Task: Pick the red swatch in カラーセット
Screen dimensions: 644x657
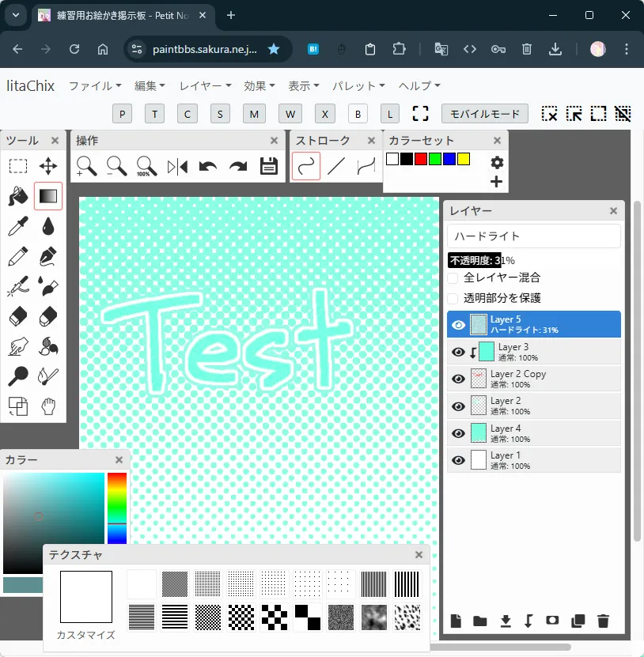Action: pyautogui.click(x=421, y=159)
